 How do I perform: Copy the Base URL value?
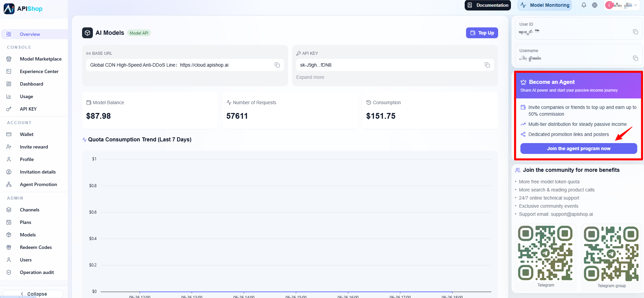pyautogui.click(x=277, y=65)
